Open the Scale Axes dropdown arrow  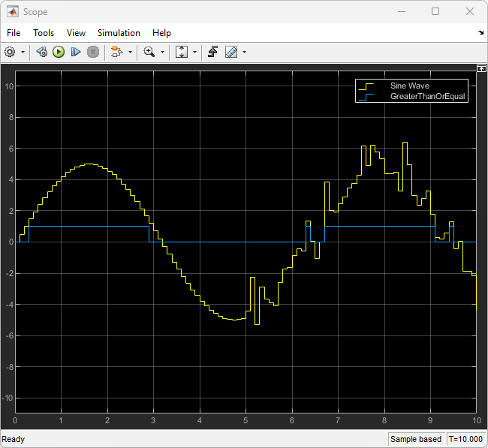click(x=194, y=53)
